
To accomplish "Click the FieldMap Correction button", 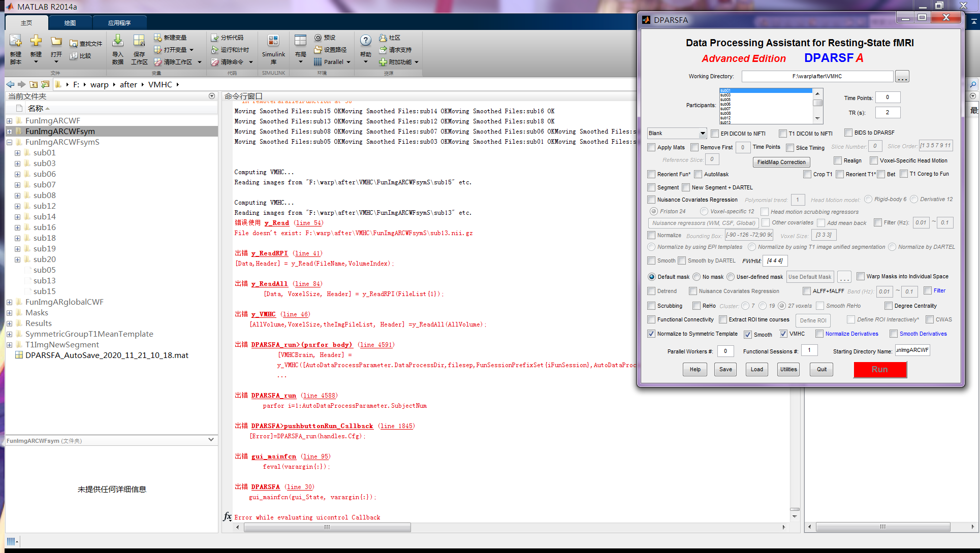I will pos(781,162).
